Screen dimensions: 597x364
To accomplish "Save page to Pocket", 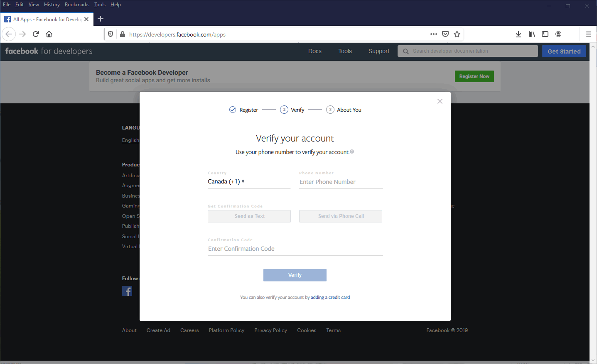I will tap(445, 34).
